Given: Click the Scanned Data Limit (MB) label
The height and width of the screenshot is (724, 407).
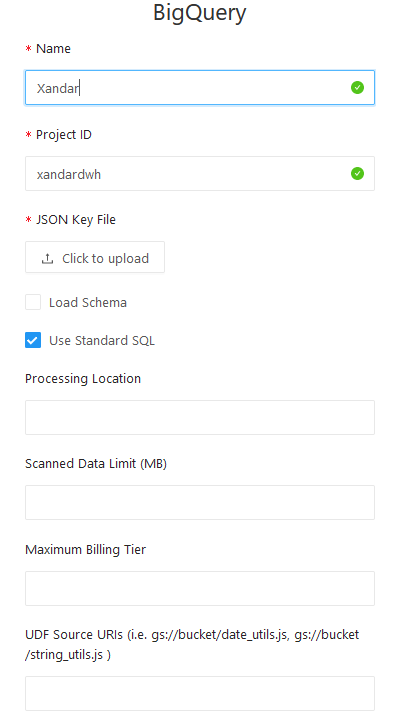Looking at the screenshot, I should (96, 464).
